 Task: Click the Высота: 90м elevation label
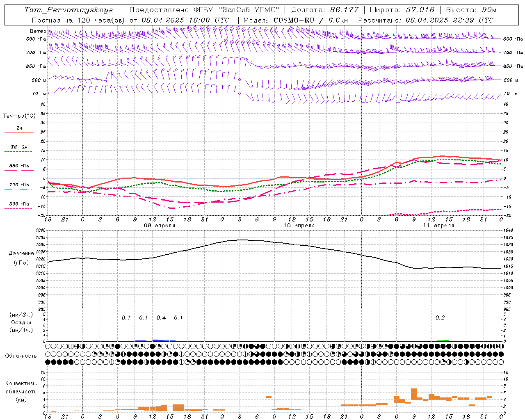(471, 10)
